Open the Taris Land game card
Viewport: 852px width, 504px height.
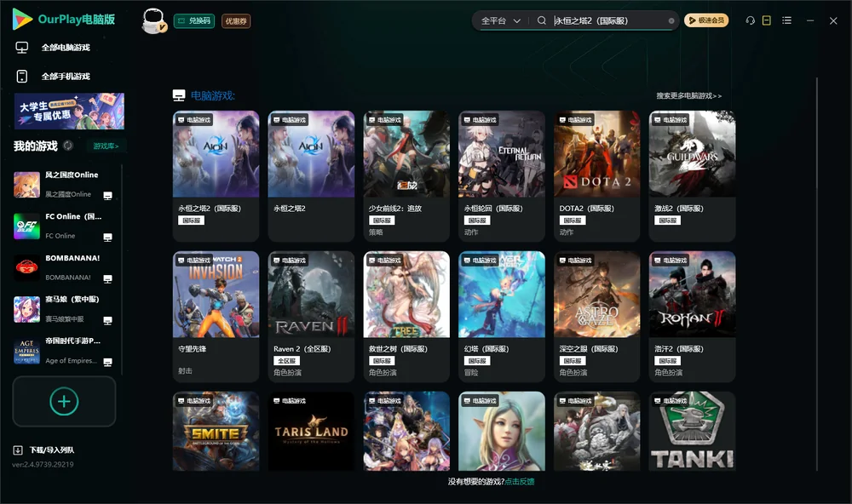[311, 432]
